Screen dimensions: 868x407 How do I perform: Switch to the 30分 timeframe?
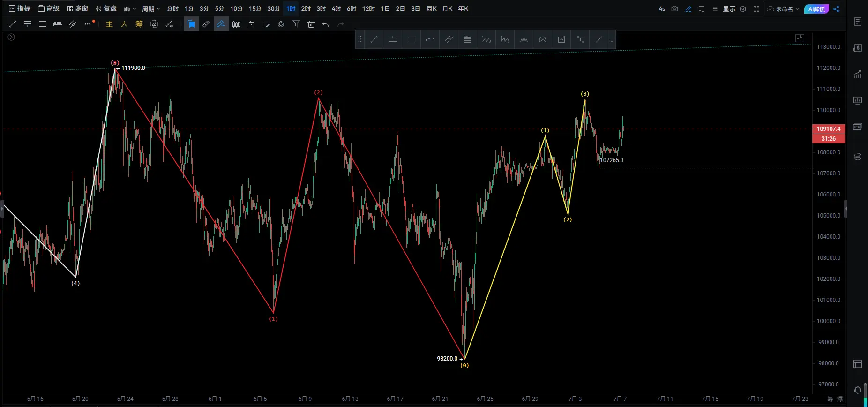point(274,8)
